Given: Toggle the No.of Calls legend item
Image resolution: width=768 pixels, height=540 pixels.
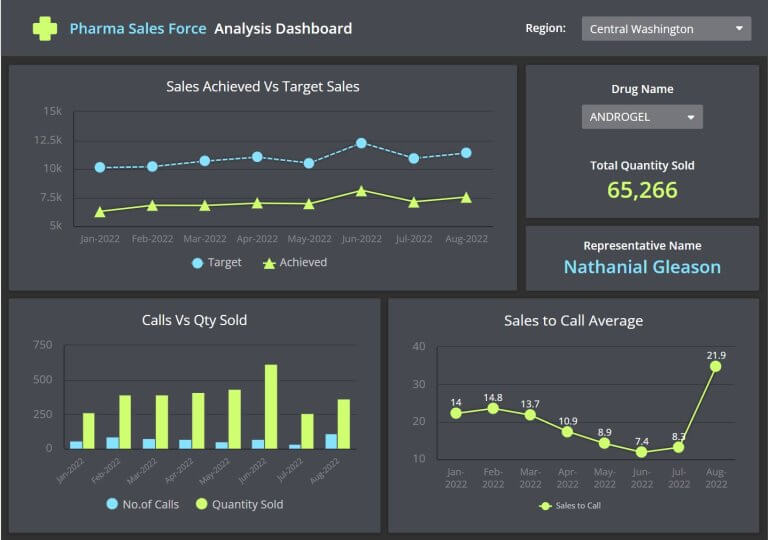Looking at the screenshot, I should [142, 504].
